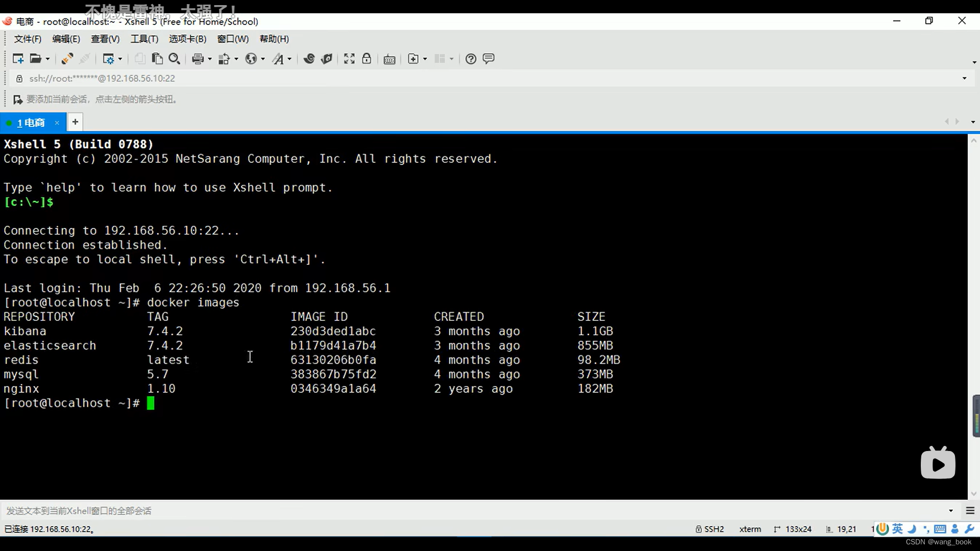
Task: Click the font letter A icon
Action: click(x=278, y=59)
